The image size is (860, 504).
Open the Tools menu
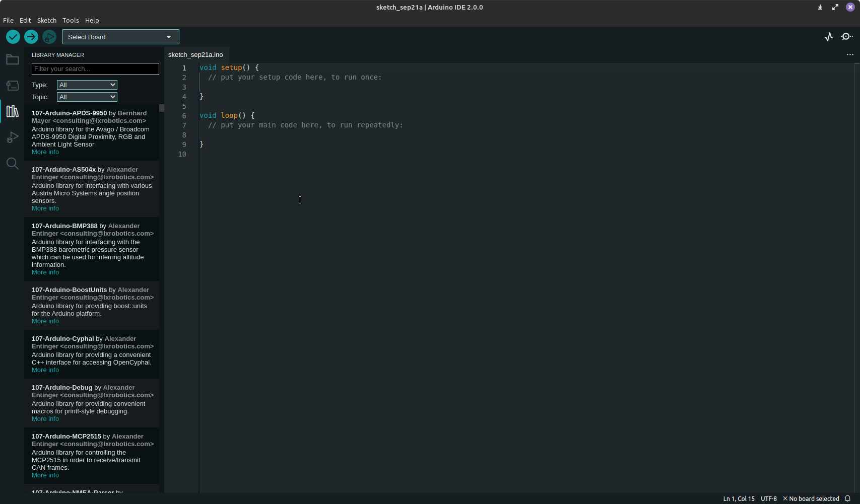pyautogui.click(x=71, y=20)
